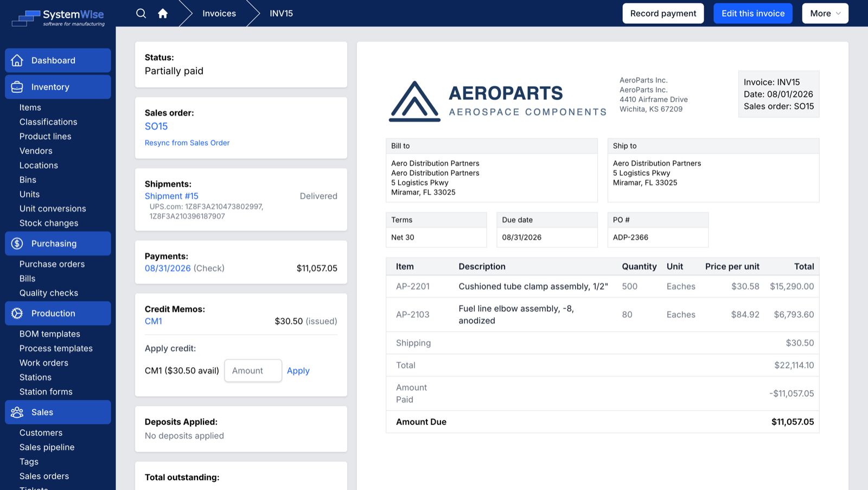The image size is (868, 490).
Task: Click the AeroParts company logo
Action: (x=497, y=101)
